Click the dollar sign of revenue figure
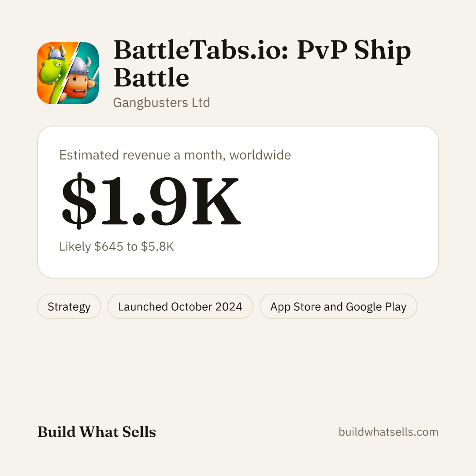This screenshot has width=476, height=476. (79, 201)
